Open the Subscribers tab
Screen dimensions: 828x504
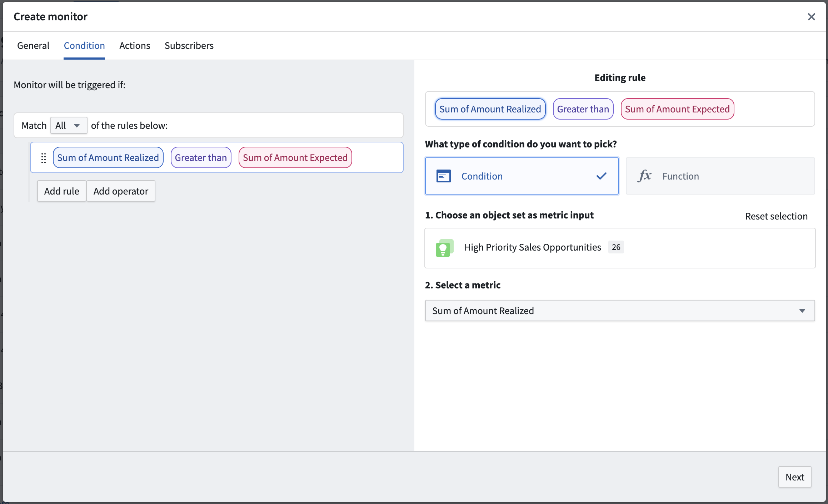189,46
